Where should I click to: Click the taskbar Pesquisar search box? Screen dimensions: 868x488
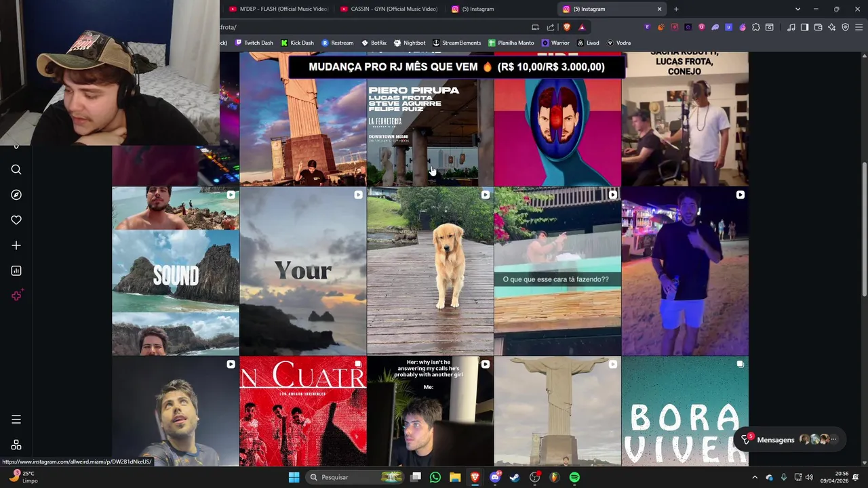[x=354, y=477]
